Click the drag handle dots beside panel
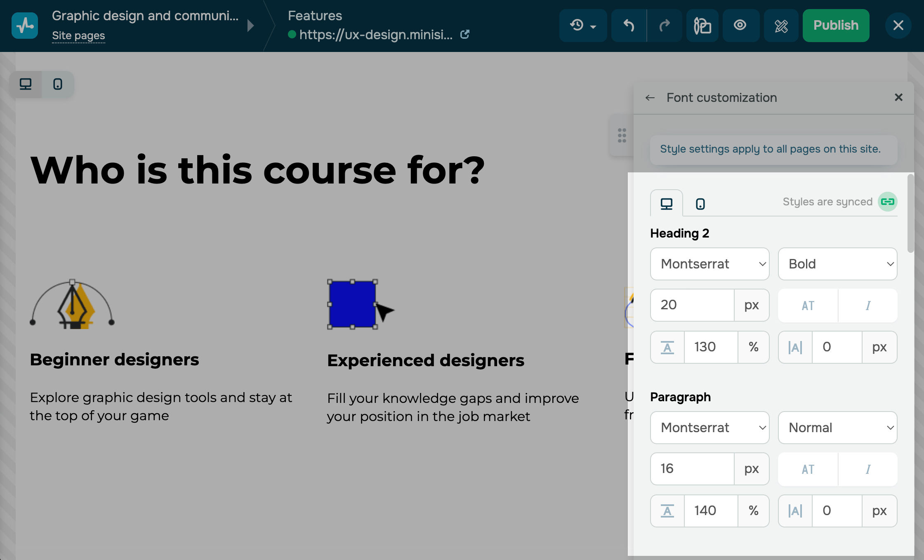 point(622,135)
